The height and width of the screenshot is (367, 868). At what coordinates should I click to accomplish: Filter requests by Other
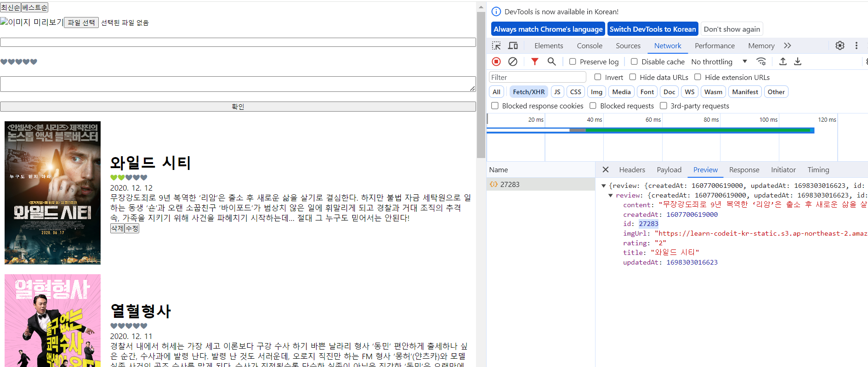tap(776, 92)
